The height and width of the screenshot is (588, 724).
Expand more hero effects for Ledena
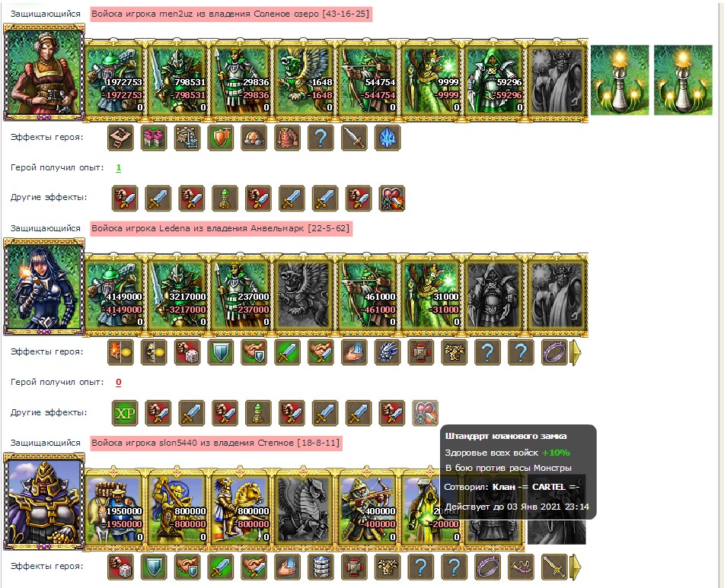[576, 353]
